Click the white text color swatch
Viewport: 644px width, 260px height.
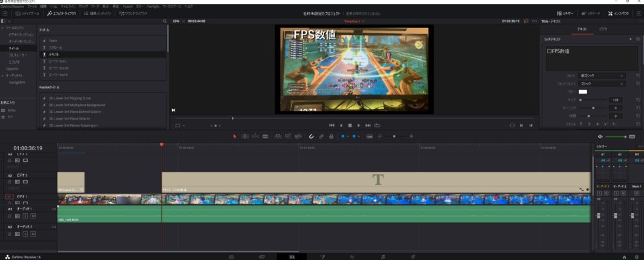point(583,92)
